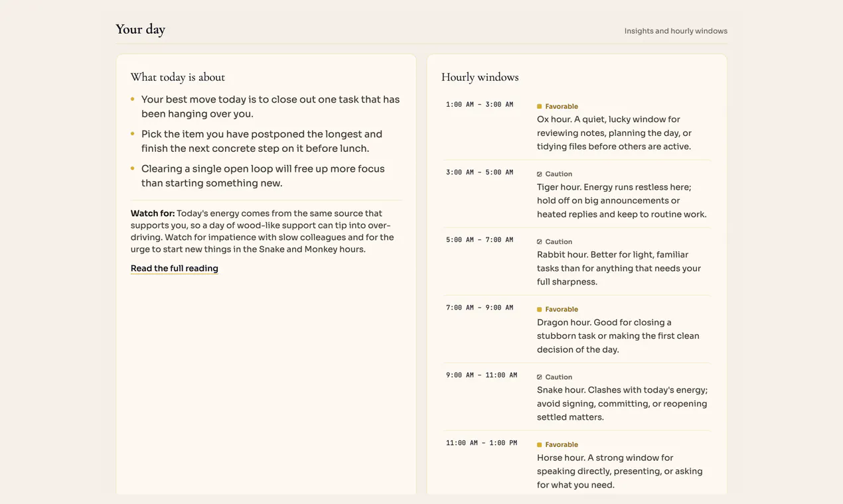The width and height of the screenshot is (843, 504).
Task: Click the 'Rabbit hour. Better for light' description
Action: pyautogui.click(x=619, y=269)
